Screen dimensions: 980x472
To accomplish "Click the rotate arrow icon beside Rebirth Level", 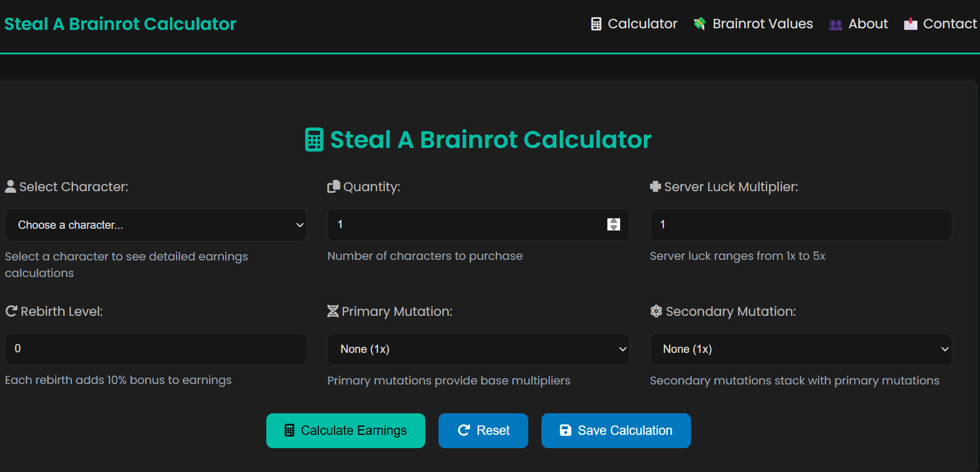I will pos(11,311).
